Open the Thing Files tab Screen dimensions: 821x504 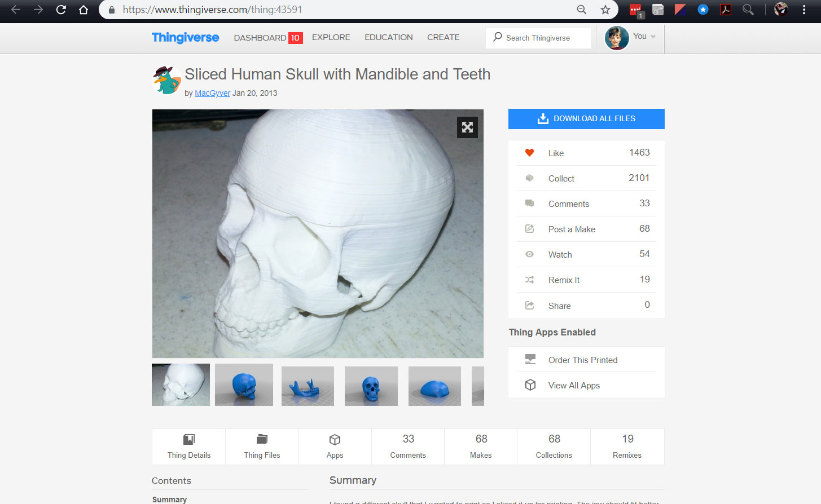click(x=262, y=446)
